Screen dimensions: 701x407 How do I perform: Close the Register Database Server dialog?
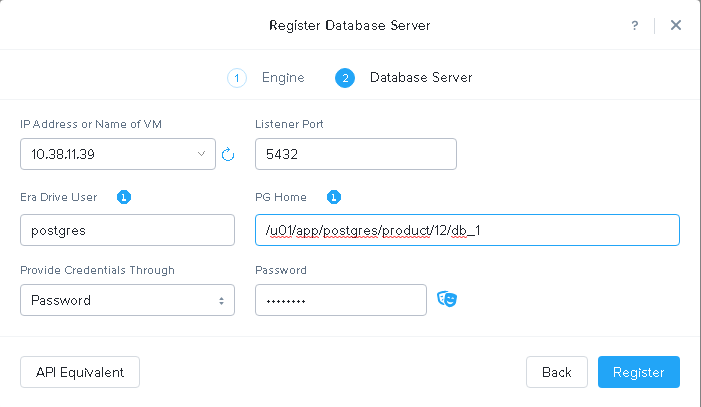(x=676, y=25)
